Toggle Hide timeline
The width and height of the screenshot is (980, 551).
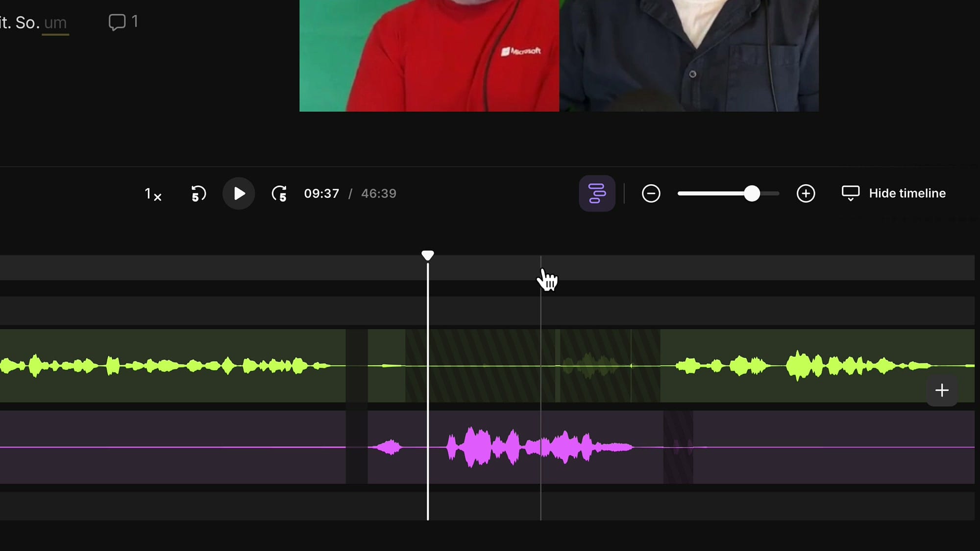(x=907, y=193)
